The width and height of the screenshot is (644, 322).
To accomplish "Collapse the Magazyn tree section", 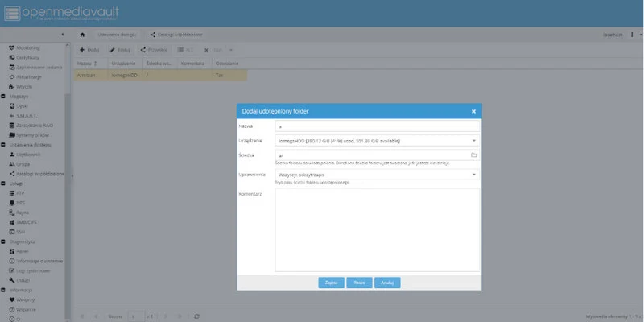I will tap(3, 96).
